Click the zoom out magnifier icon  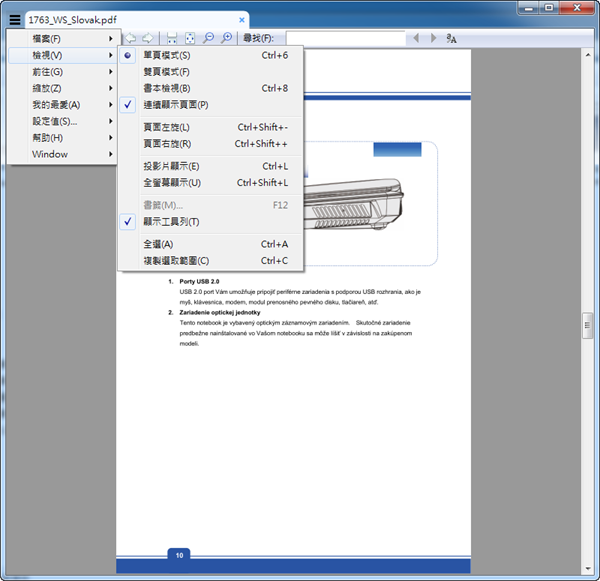208,38
